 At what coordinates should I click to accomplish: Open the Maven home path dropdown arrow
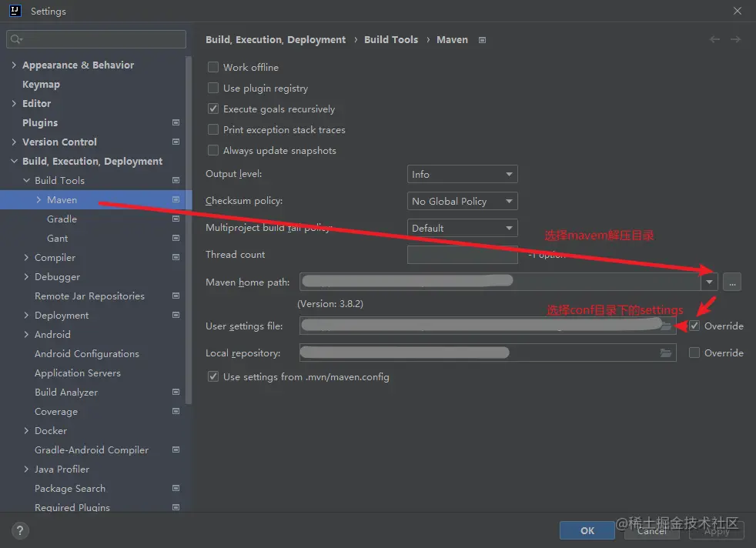tap(709, 282)
